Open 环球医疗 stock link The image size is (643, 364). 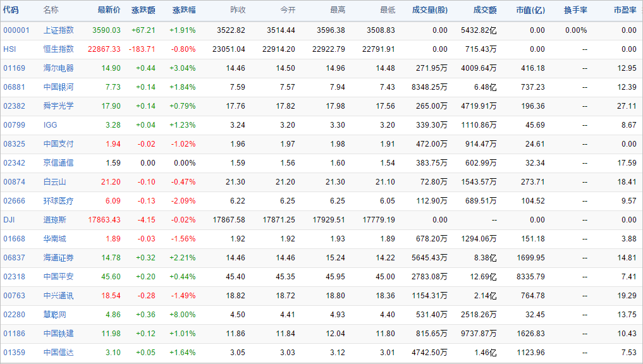click(x=59, y=201)
